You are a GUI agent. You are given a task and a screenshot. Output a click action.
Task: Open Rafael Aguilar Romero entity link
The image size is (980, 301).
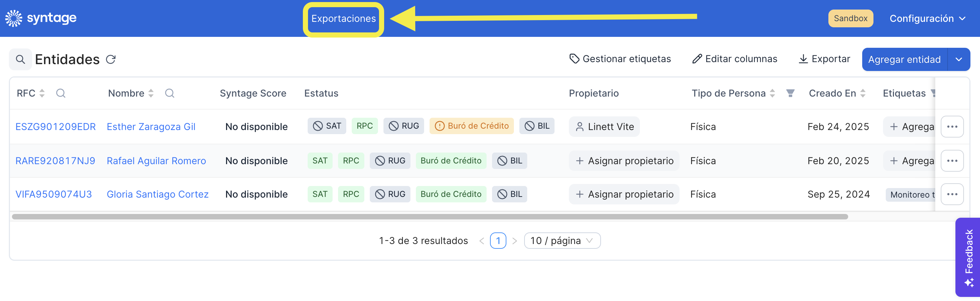[156, 161]
